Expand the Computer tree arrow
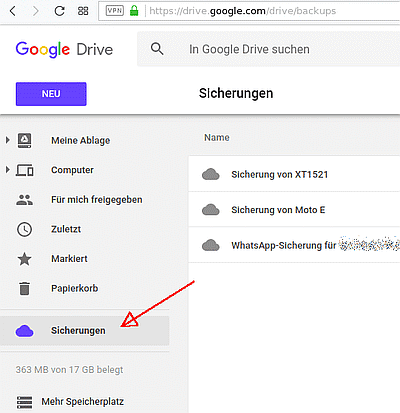400x413 pixels. point(7,170)
